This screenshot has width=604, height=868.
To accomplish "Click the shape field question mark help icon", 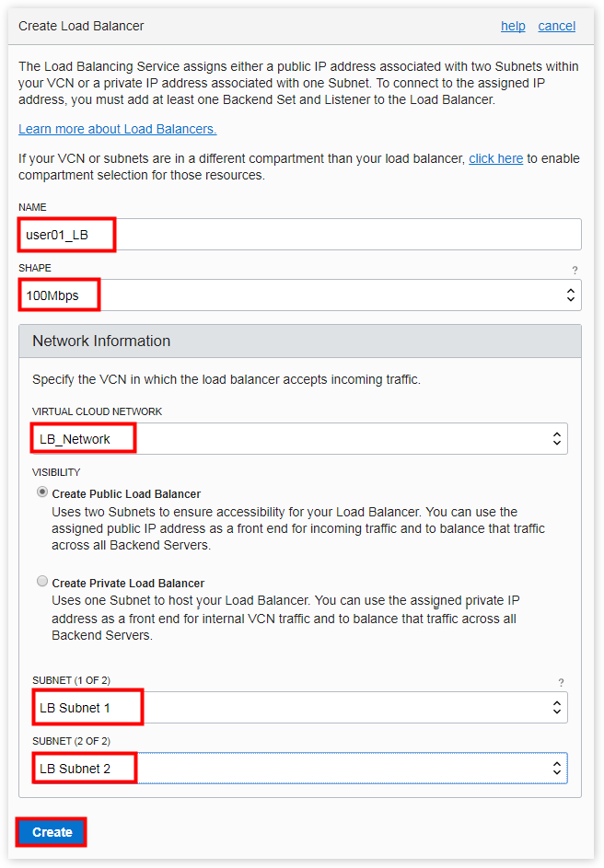I will [x=575, y=270].
